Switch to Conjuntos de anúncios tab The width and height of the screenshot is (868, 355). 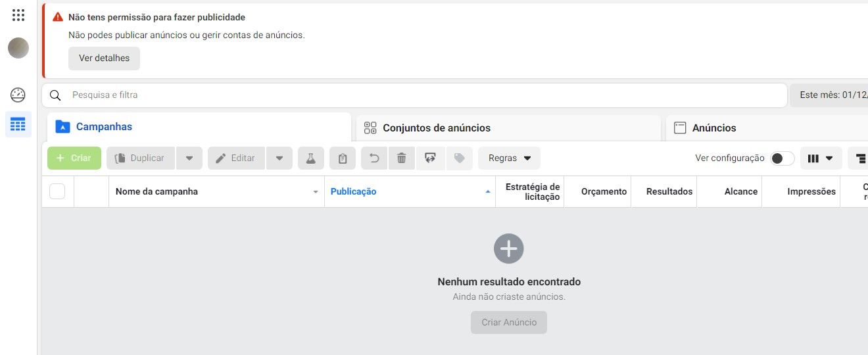point(437,128)
